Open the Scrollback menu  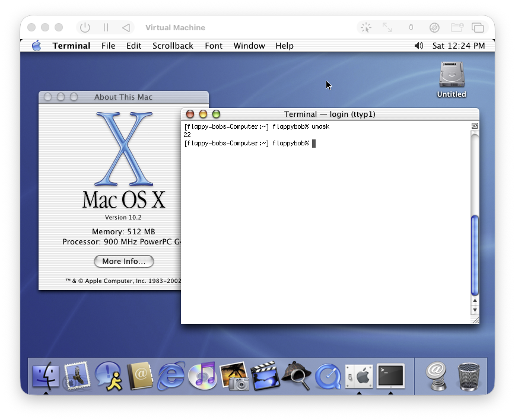[x=173, y=46]
